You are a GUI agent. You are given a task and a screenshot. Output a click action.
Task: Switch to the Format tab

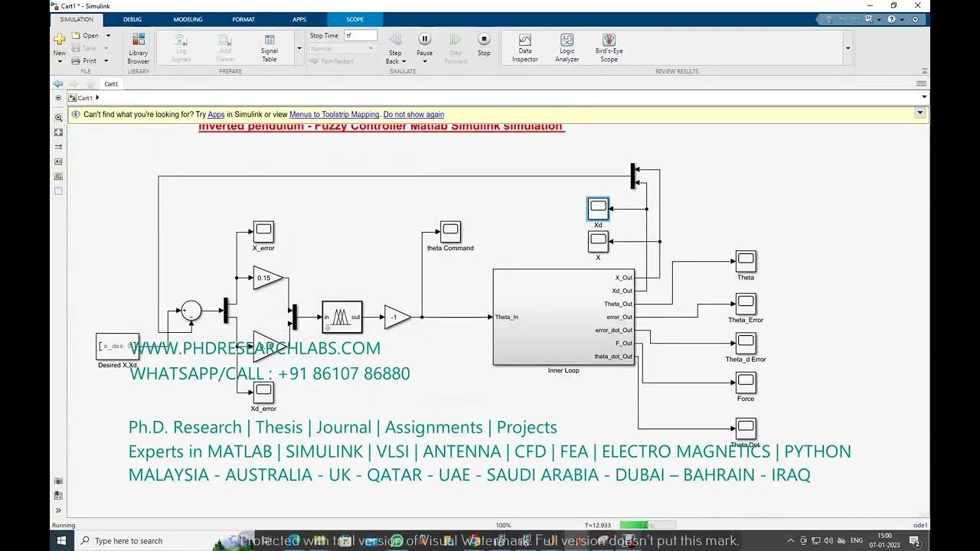[243, 19]
